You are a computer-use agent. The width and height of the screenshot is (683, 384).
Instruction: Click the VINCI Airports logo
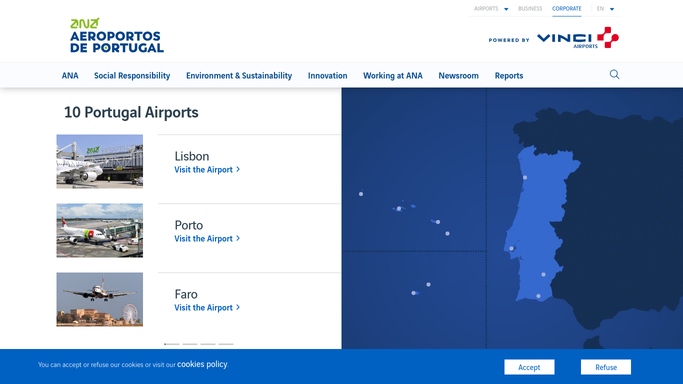(578, 38)
